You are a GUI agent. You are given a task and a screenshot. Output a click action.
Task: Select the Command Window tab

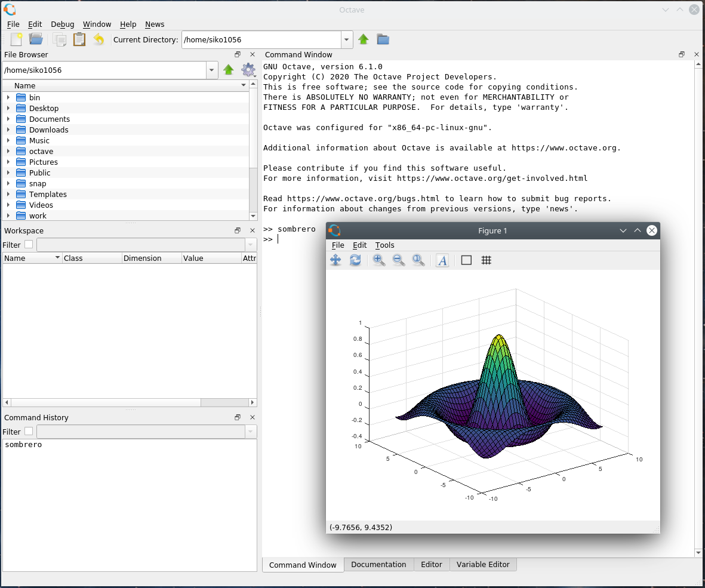(x=303, y=565)
